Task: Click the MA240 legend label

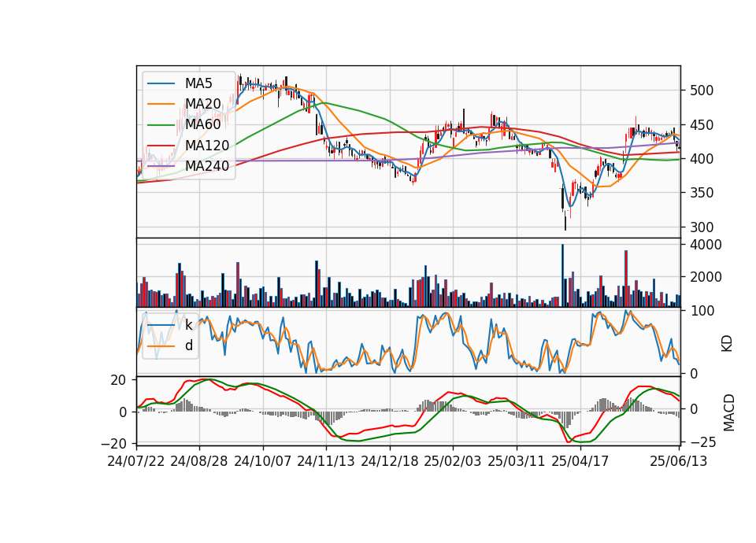Action: 207,166
